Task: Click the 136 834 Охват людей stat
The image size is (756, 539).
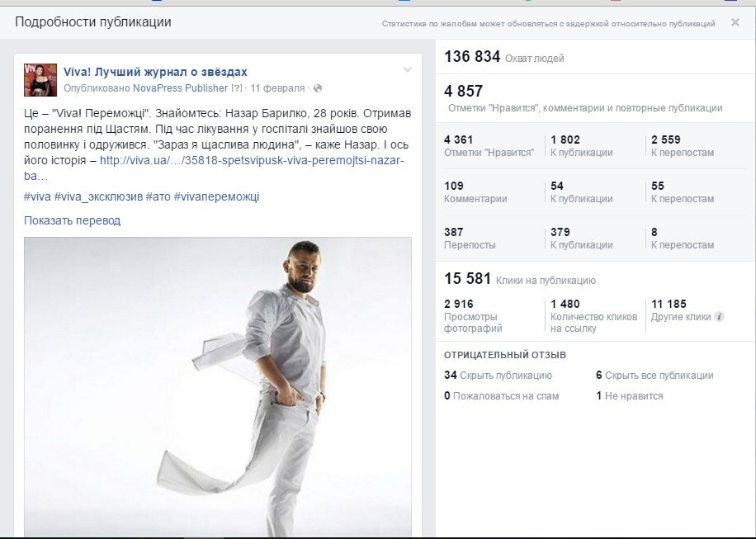Action: (x=504, y=57)
